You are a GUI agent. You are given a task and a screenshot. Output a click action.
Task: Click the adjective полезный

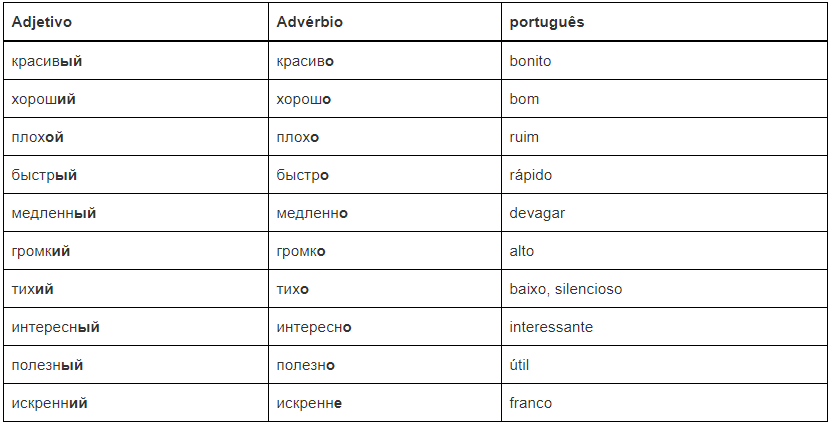click(x=47, y=365)
